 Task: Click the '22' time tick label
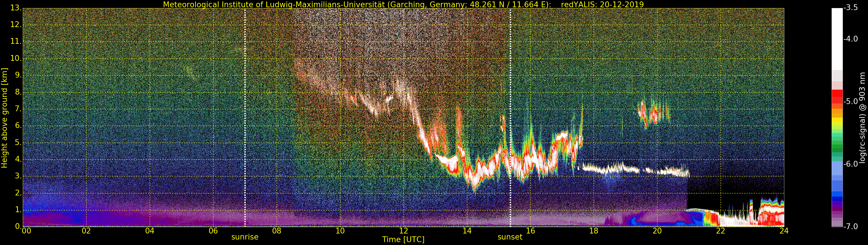(720, 231)
